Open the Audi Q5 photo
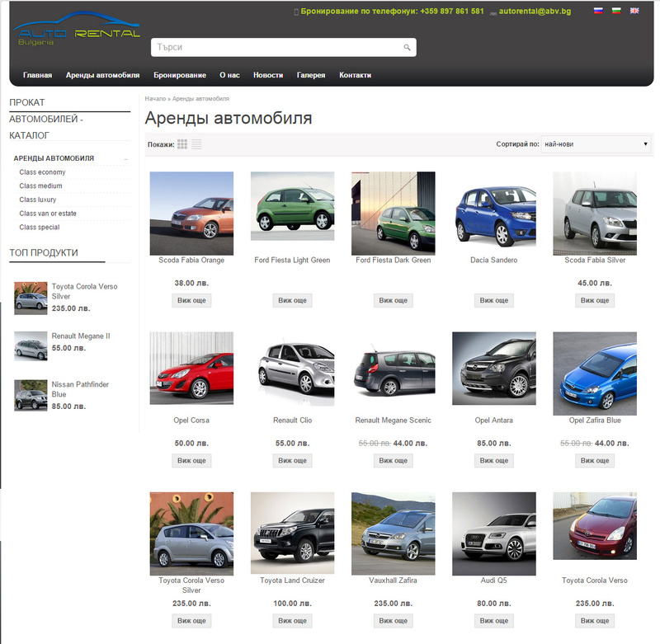 coord(494,534)
